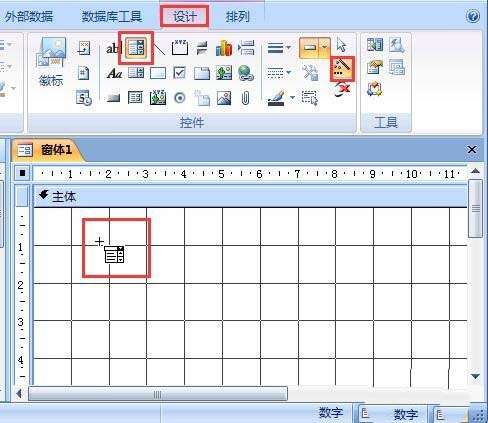Expand the line color dropdown arrow
This screenshot has height=423, width=488.
[292, 98]
